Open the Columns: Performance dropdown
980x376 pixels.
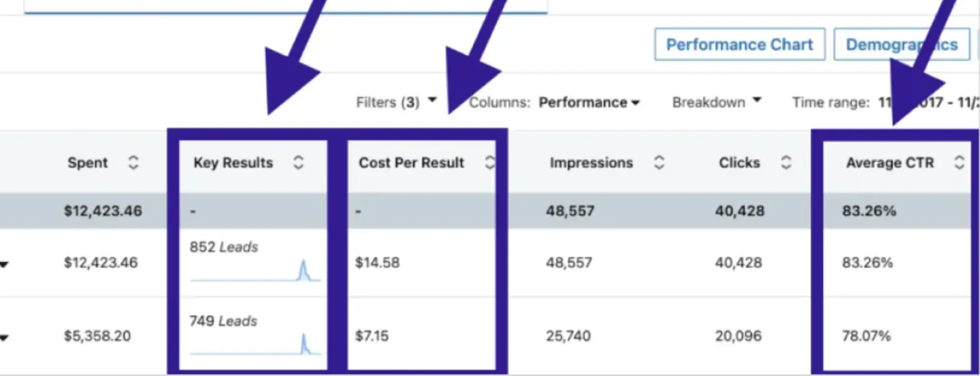pos(589,102)
